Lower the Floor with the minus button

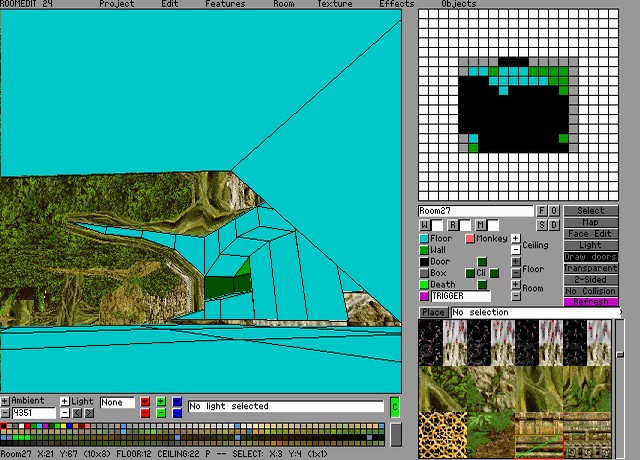tap(515, 273)
